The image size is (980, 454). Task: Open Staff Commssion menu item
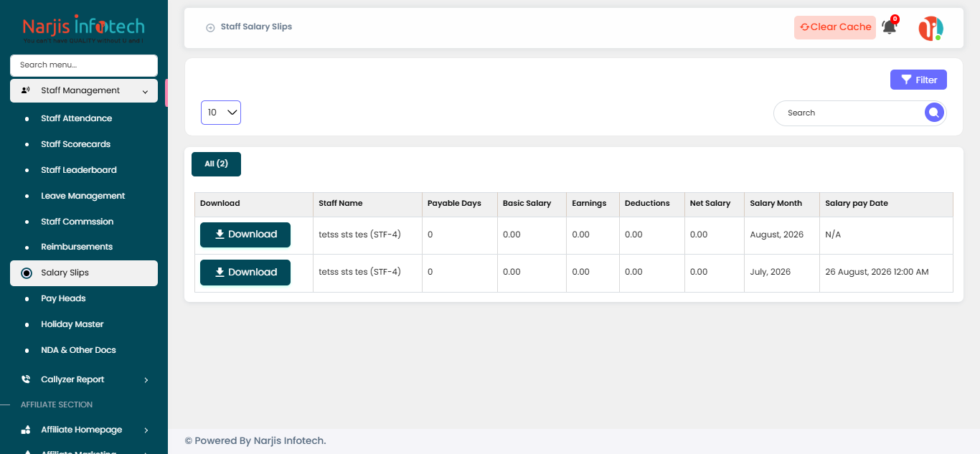coord(77,222)
